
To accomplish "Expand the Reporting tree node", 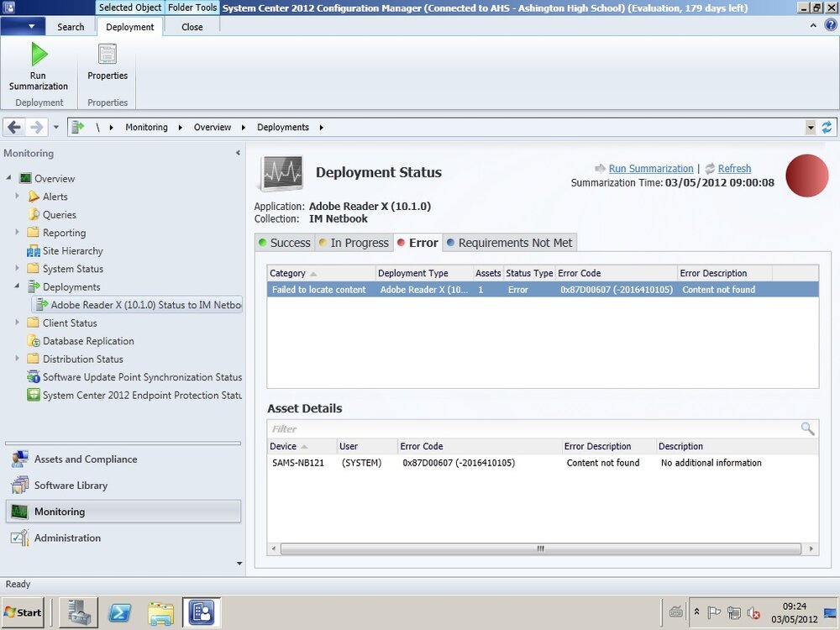I will pos(17,232).
